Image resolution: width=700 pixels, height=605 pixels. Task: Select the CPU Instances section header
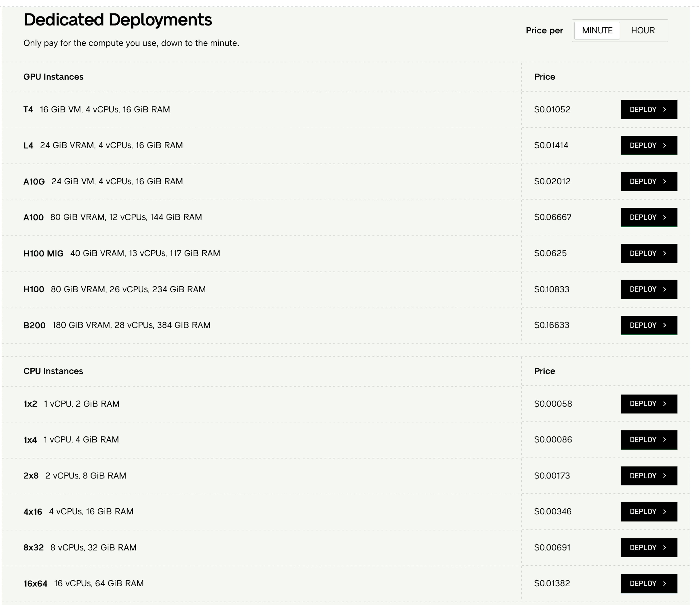point(53,371)
